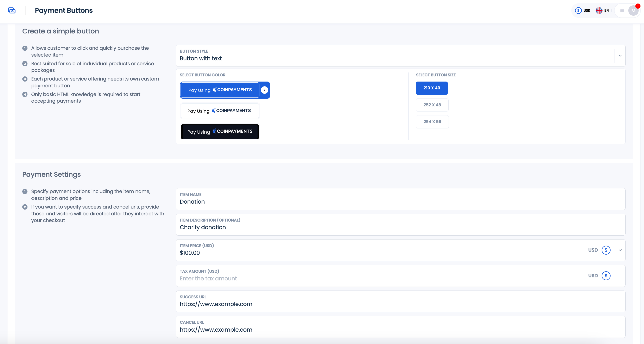Select the 252 X 48 button size
Screen dimensions: 644x344
coord(432,105)
